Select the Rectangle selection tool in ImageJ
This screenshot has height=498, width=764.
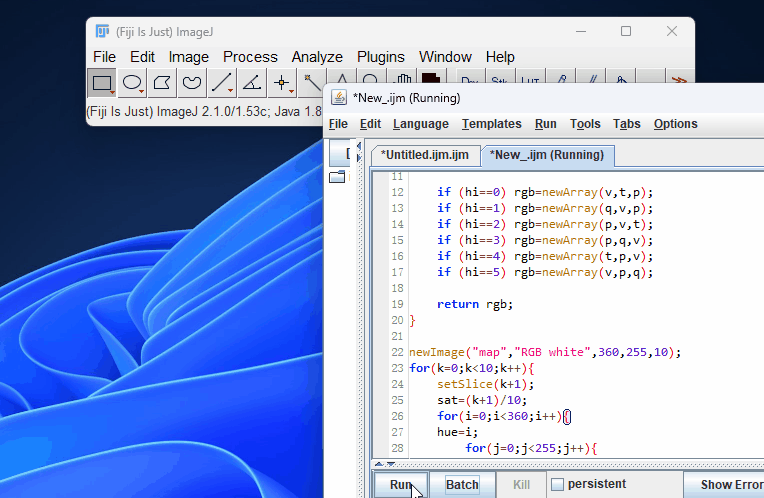(x=101, y=83)
